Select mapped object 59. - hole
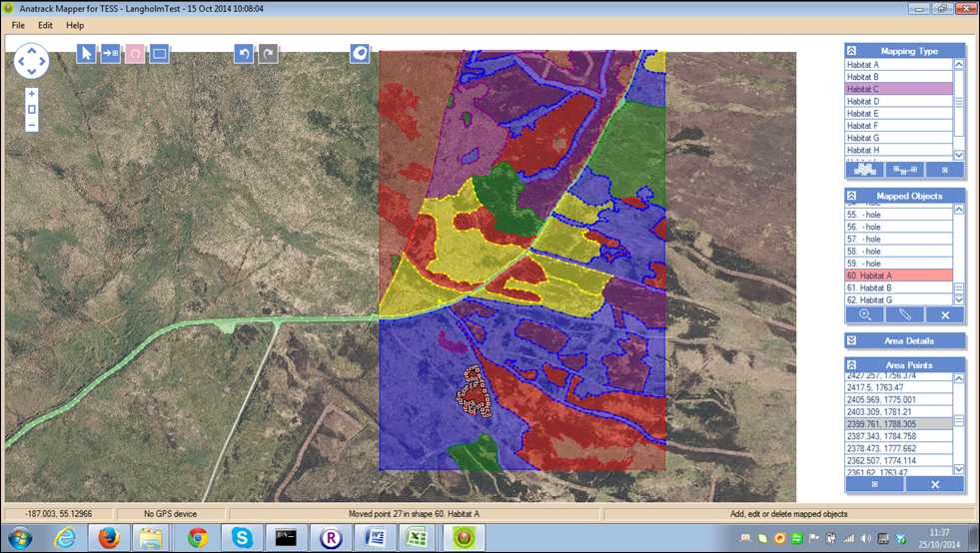Screen dimensions: 980x553 pyautogui.click(x=899, y=264)
